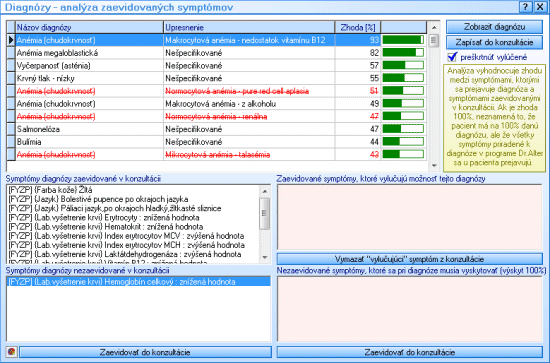Sort by 'Upresnenie' column header
Screen dimensions: 550x363
(249, 27)
